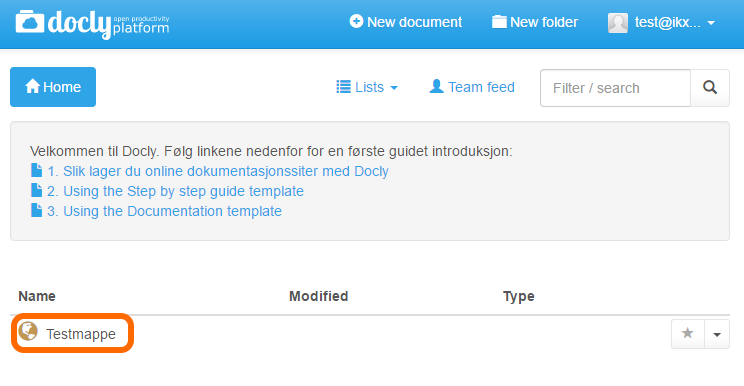This screenshot has height=386, width=744.
Task: Open the Testmappe folder
Action: (81, 334)
